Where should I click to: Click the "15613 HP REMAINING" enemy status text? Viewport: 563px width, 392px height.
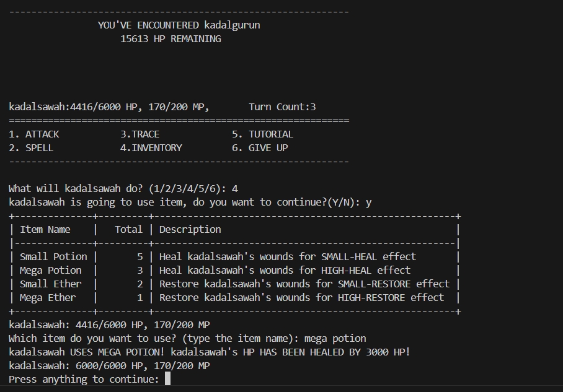(x=171, y=38)
